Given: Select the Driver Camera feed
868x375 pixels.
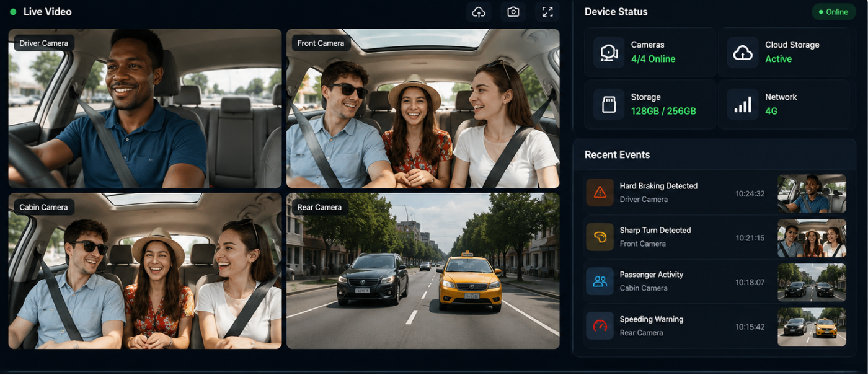Looking at the screenshot, I should 144,108.
